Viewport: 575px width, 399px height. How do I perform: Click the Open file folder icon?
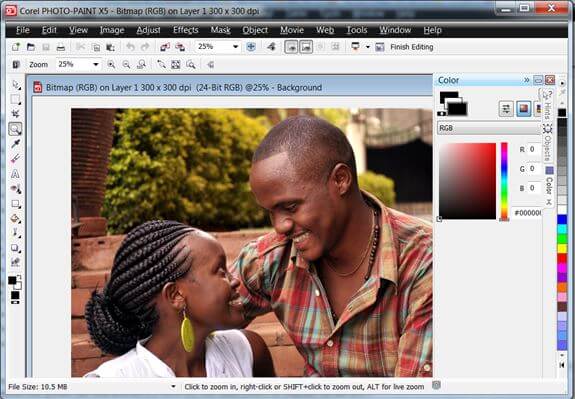(x=31, y=47)
